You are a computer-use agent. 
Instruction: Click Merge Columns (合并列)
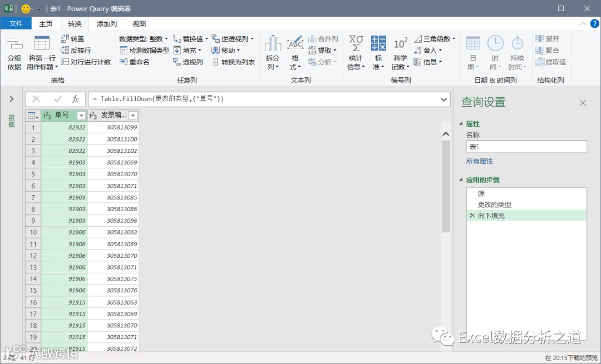pos(323,39)
